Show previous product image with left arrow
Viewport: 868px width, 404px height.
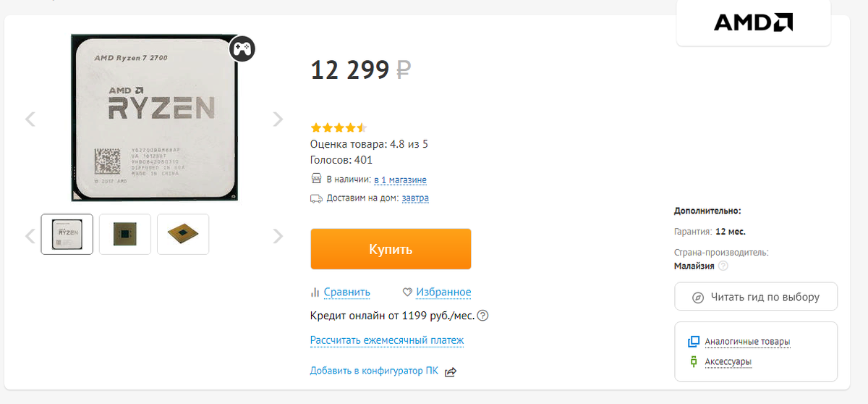[30, 119]
